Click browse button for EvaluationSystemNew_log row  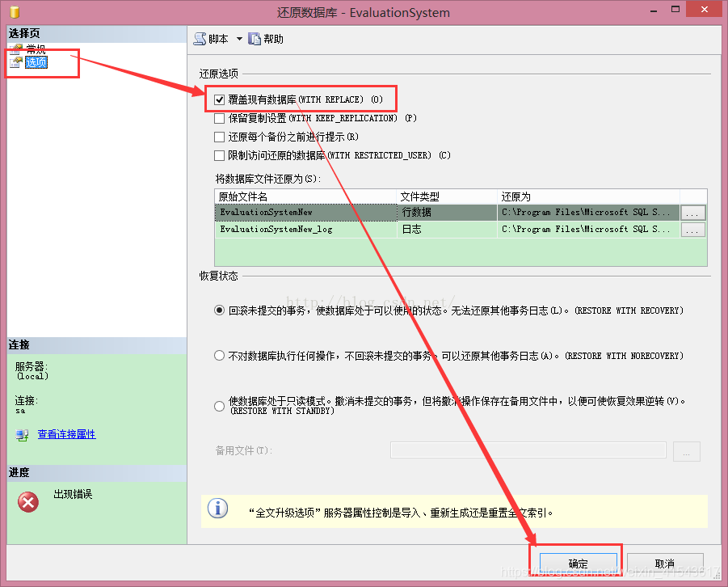692,230
